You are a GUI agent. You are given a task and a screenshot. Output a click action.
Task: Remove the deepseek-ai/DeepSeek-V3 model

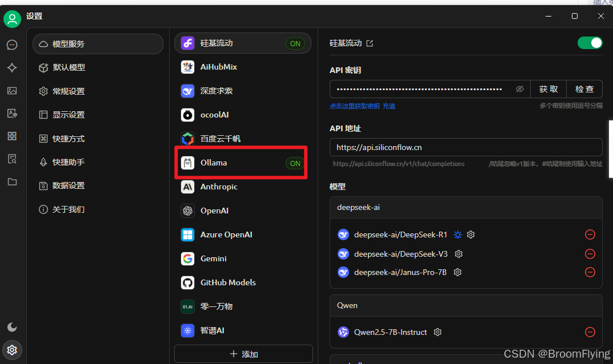590,254
